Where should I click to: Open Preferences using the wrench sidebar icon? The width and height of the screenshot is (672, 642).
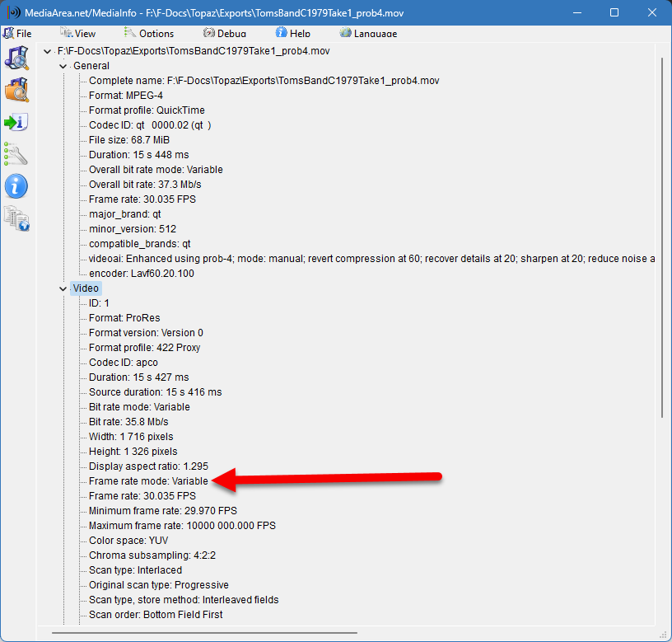(16, 154)
